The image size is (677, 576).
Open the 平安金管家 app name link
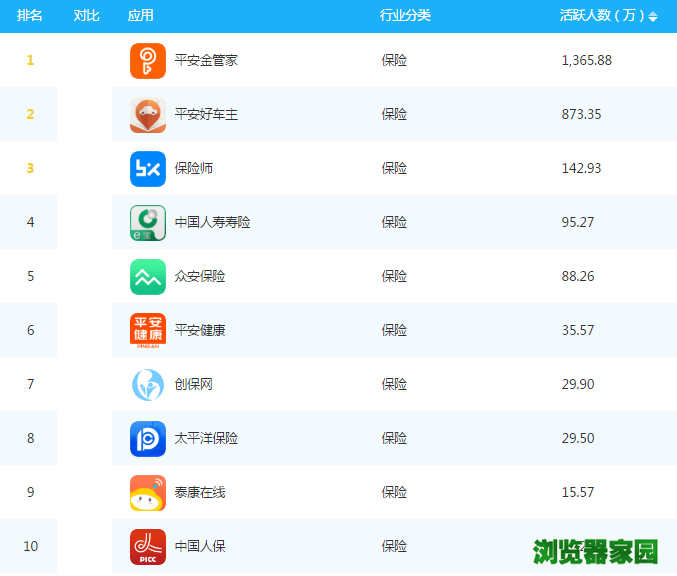[206, 61]
